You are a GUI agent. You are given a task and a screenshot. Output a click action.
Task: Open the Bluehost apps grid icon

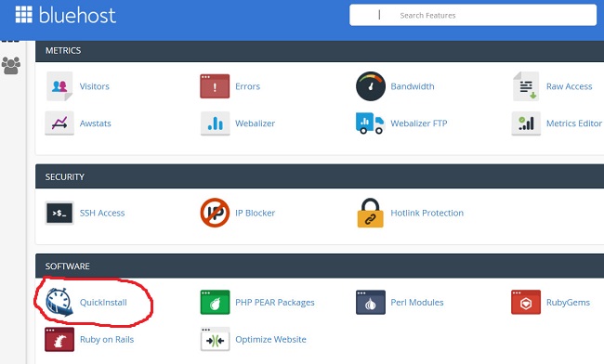pyautogui.click(x=23, y=15)
